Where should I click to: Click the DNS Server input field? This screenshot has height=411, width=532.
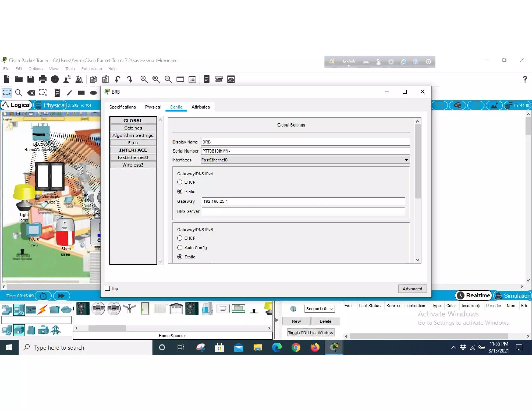coord(303,211)
